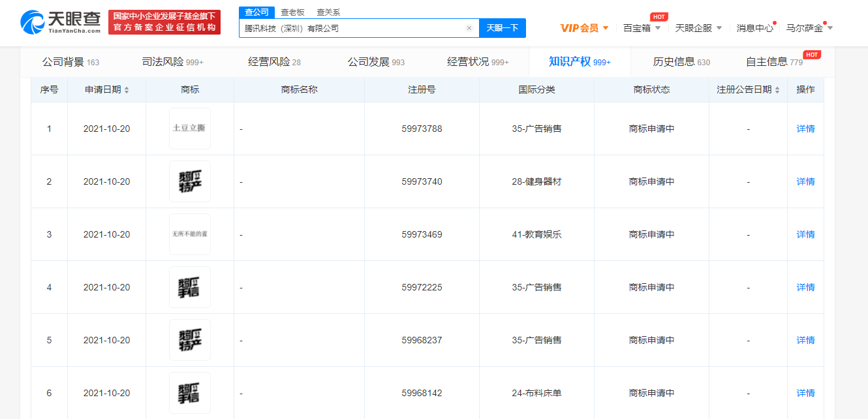This screenshot has width=868, height=419.
Task: Open the 消息中心 notifications
Action: point(754,28)
